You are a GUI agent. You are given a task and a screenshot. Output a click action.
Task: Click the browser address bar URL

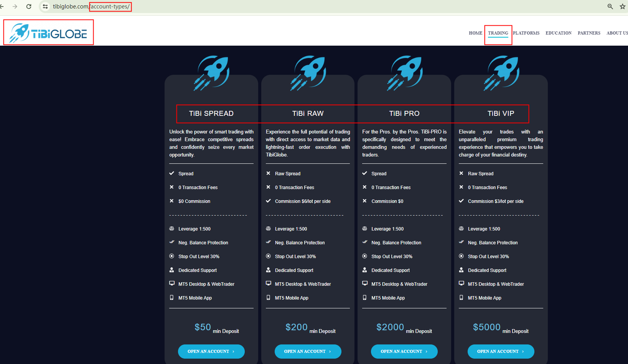coord(91,7)
